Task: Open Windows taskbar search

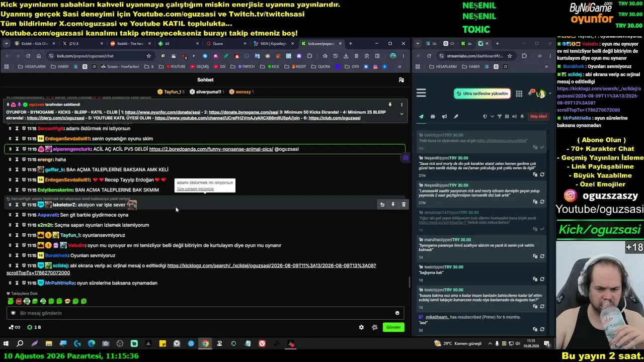Action: (x=20, y=344)
